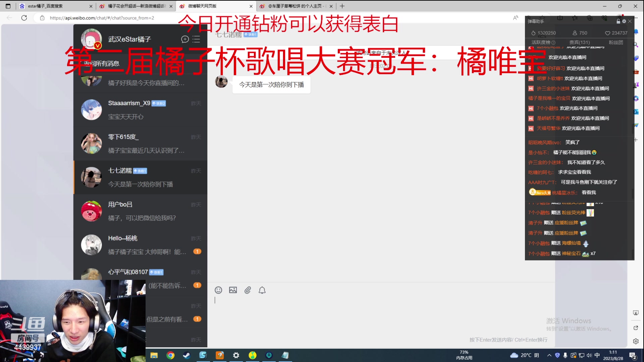644x362 pixels.
Task: Select the 活跃度榜 tab
Action: tap(541, 43)
